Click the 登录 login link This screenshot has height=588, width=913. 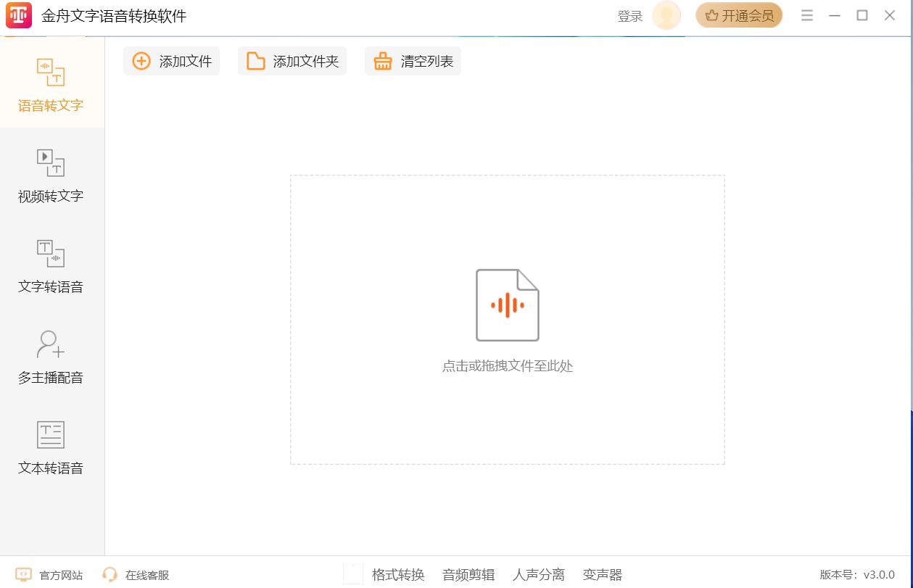pos(629,17)
